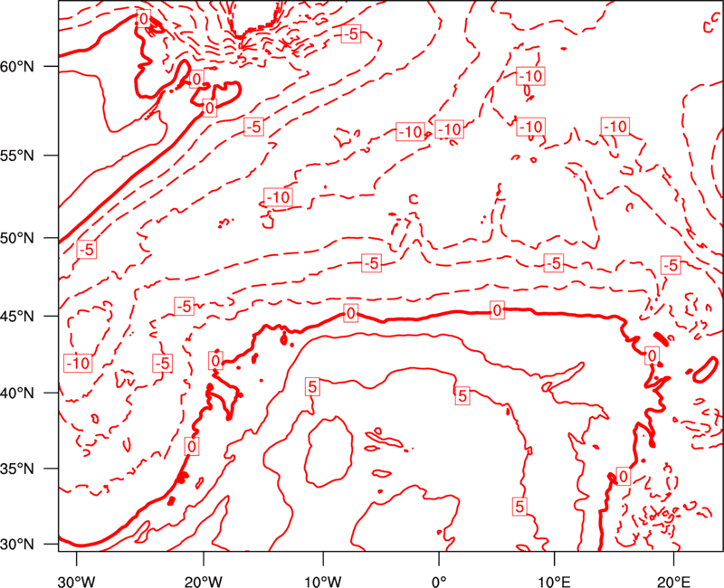Viewport: 724px width, 588px height.
Task: Click the 40°N latitude axis label
Action: point(17,394)
